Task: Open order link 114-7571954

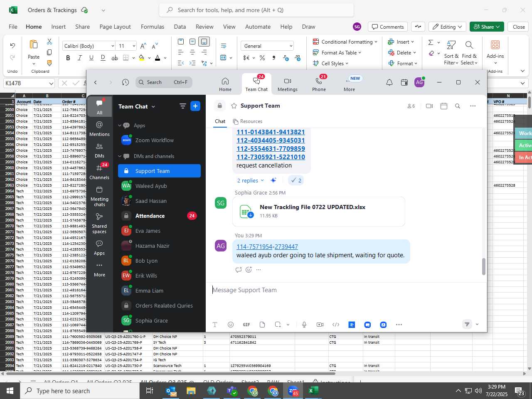Action: (254, 246)
